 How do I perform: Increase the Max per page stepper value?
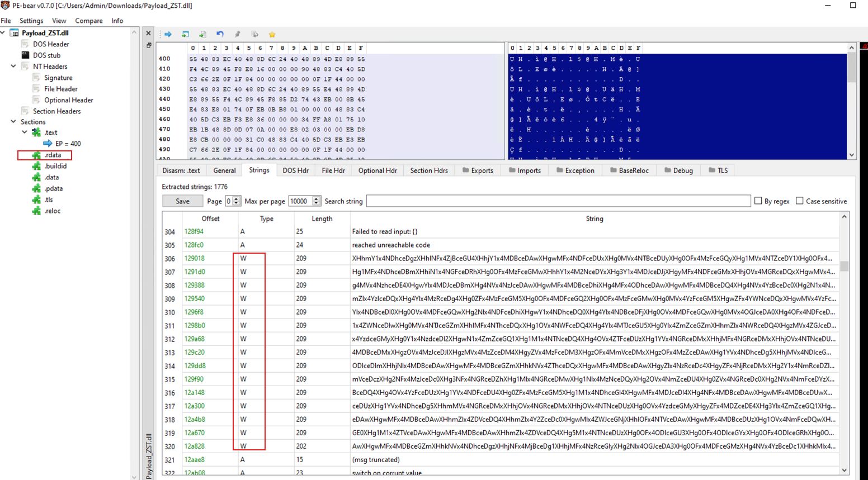pos(317,198)
